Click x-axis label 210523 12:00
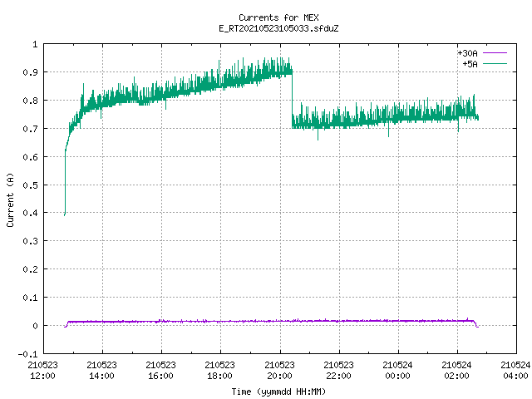 pyautogui.click(x=42, y=371)
